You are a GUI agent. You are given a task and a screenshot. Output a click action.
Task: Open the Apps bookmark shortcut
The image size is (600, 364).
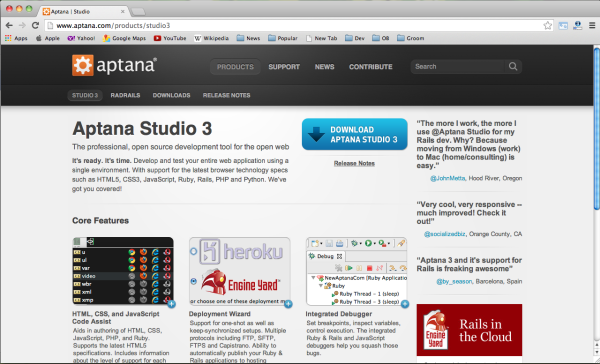click(x=16, y=38)
